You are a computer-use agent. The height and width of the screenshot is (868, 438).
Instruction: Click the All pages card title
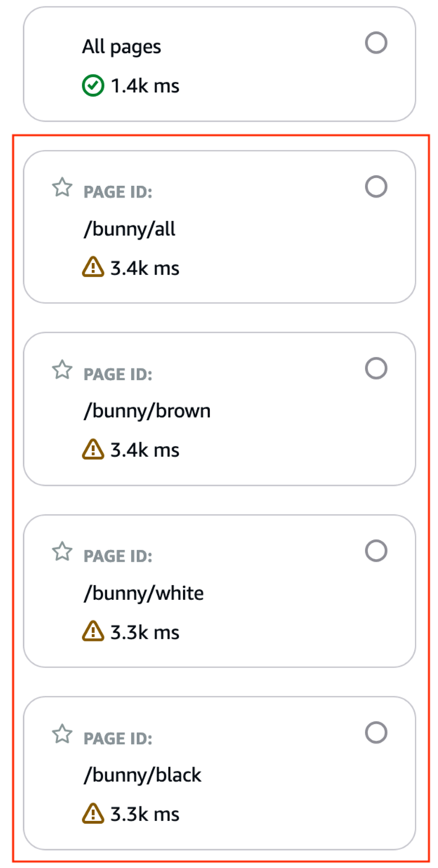[x=122, y=47]
